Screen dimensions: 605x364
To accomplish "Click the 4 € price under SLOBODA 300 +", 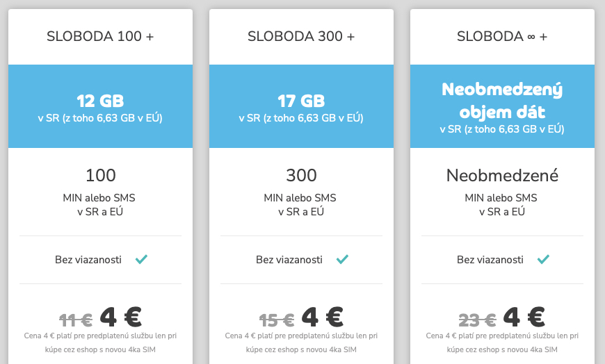I will [x=323, y=317].
